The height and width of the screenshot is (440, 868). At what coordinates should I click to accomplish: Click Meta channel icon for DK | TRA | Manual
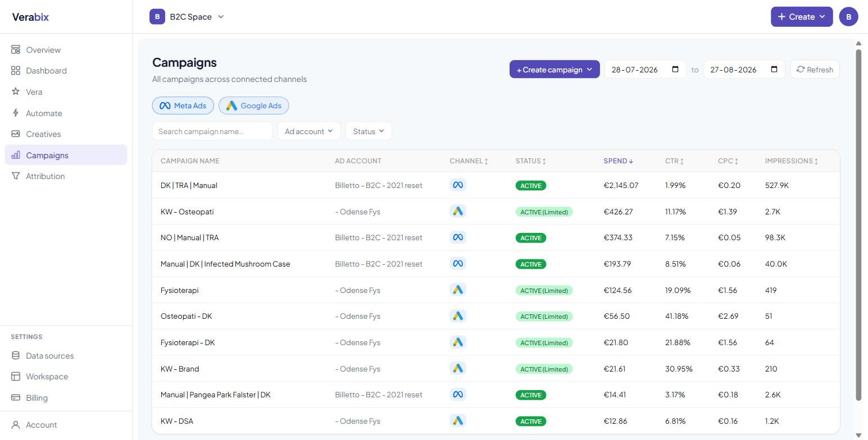tap(458, 185)
